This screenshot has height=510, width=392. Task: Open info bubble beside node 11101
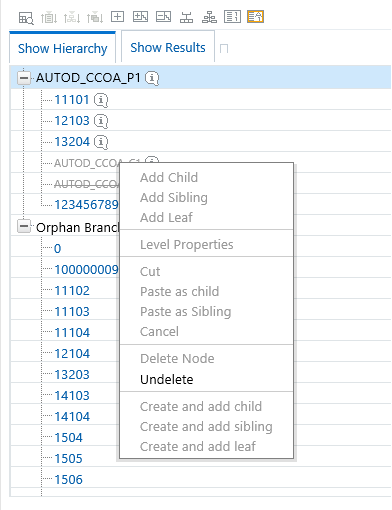coord(101,100)
